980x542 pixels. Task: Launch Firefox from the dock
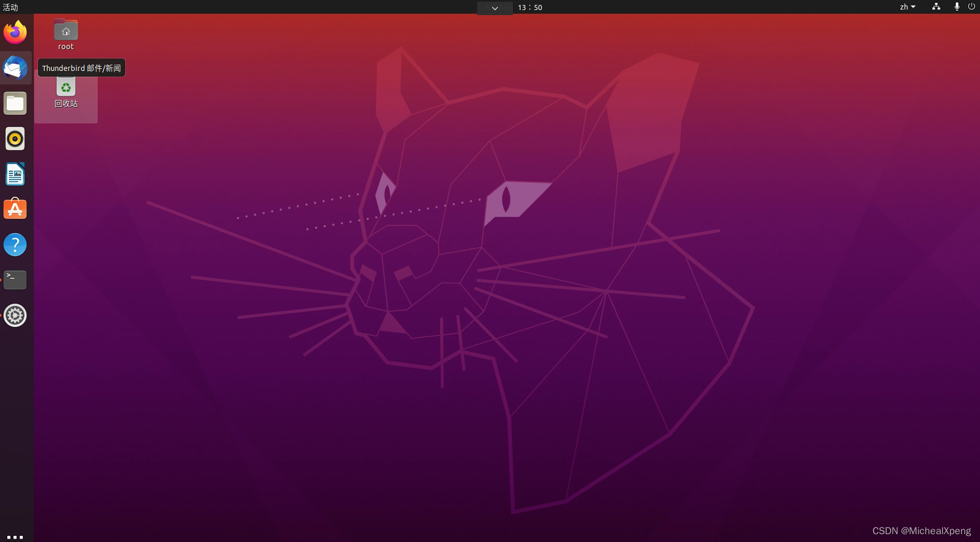[x=15, y=32]
